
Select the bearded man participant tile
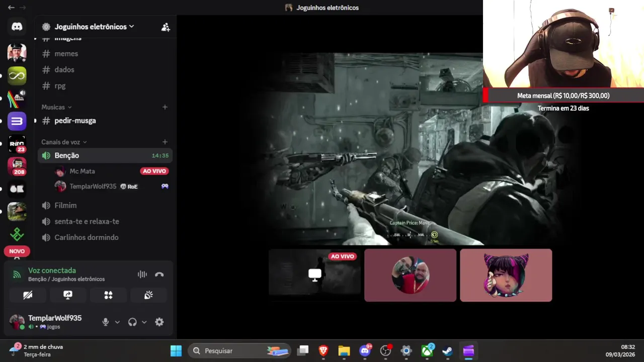[410, 275]
